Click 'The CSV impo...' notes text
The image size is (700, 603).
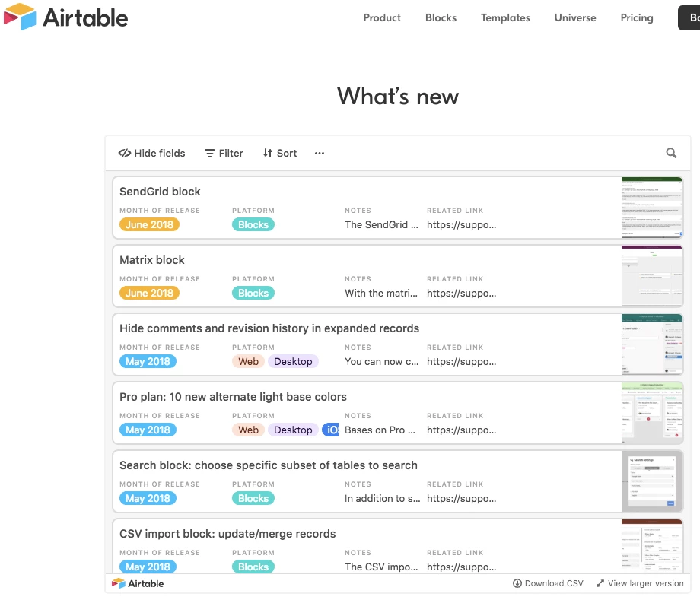381,567
